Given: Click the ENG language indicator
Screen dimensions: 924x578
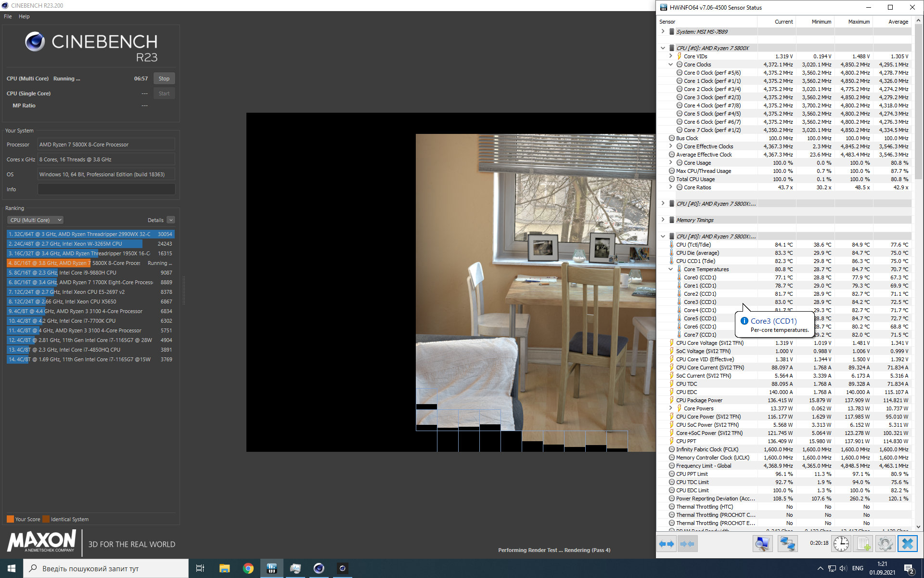Looking at the screenshot, I should click(x=858, y=568).
